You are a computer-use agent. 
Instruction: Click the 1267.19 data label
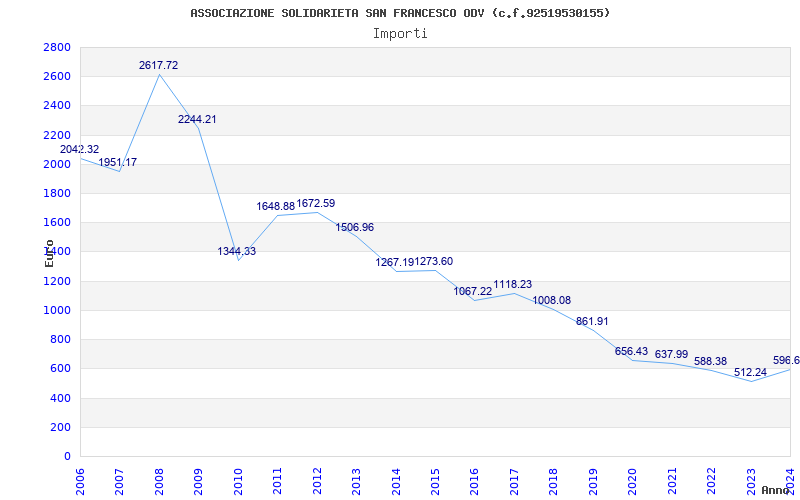pyautogui.click(x=394, y=262)
